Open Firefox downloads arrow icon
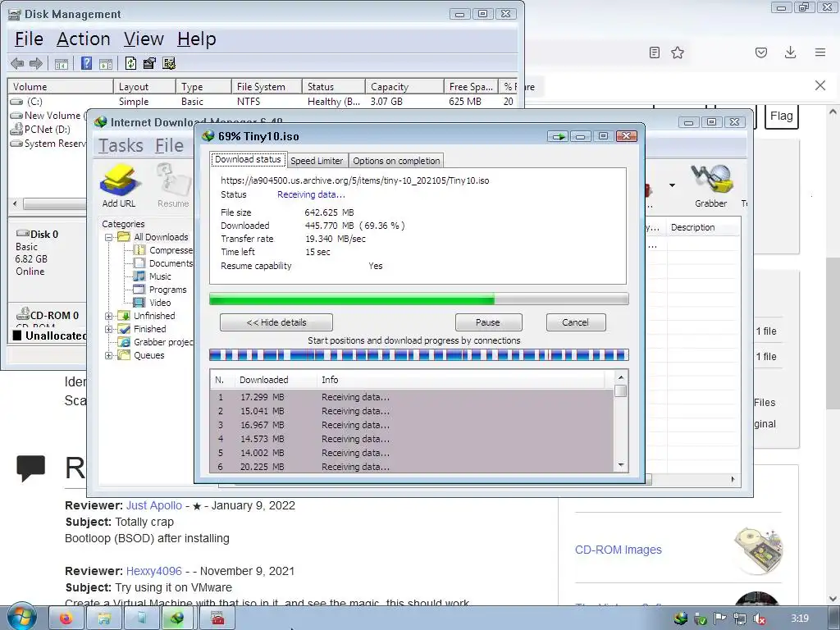 click(x=790, y=52)
